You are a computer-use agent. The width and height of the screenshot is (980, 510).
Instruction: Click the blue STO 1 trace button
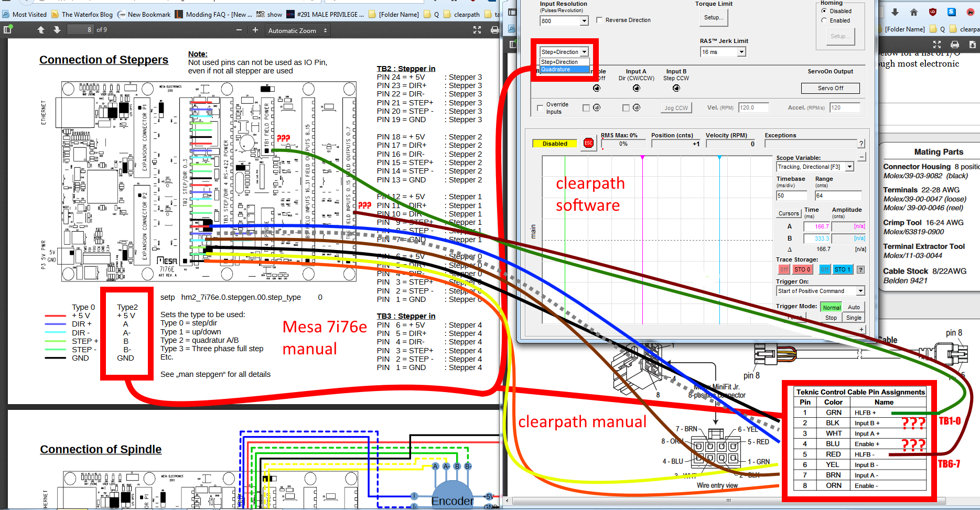[x=843, y=269]
